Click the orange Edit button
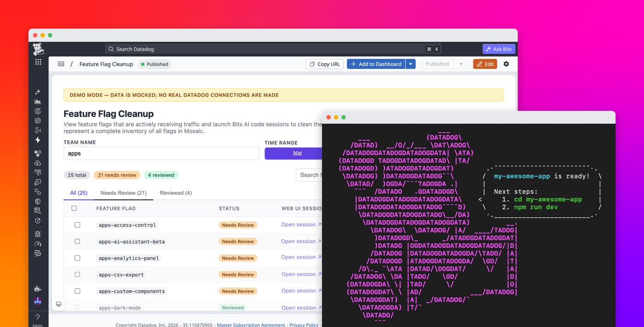 coord(485,64)
